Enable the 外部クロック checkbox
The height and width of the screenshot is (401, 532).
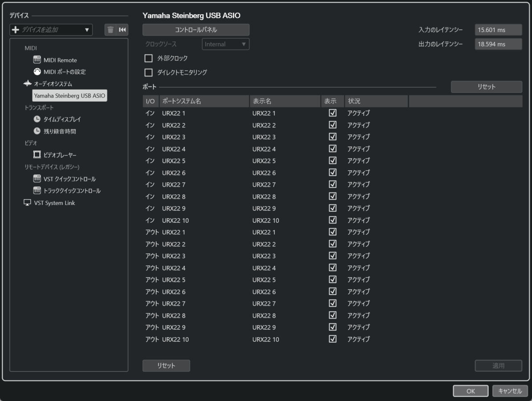pos(149,58)
